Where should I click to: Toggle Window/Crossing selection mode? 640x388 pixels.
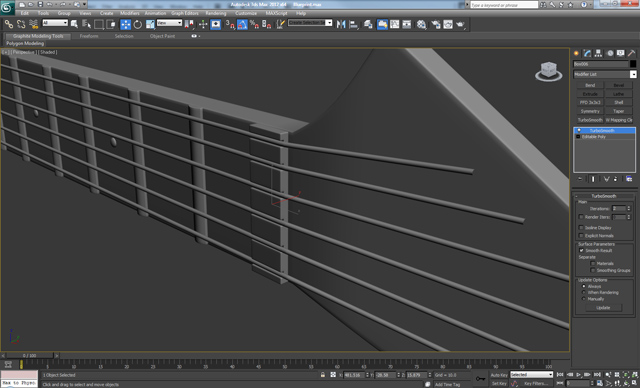point(111,24)
